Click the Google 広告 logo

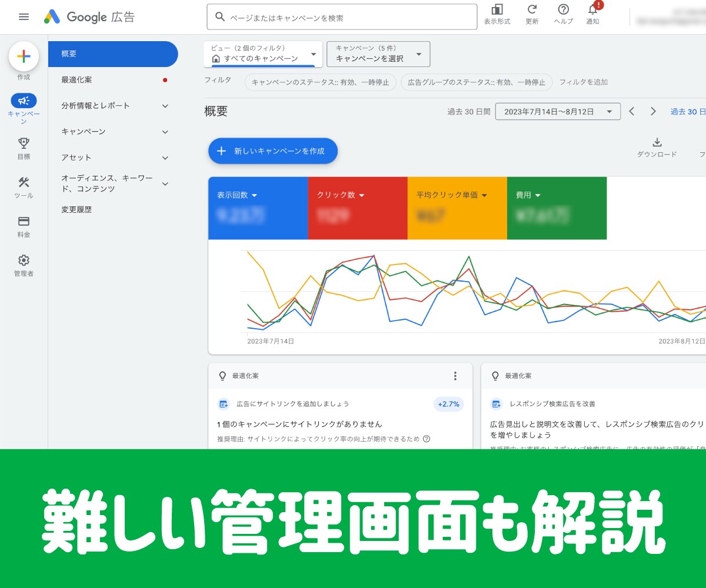click(x=89, y=17)
